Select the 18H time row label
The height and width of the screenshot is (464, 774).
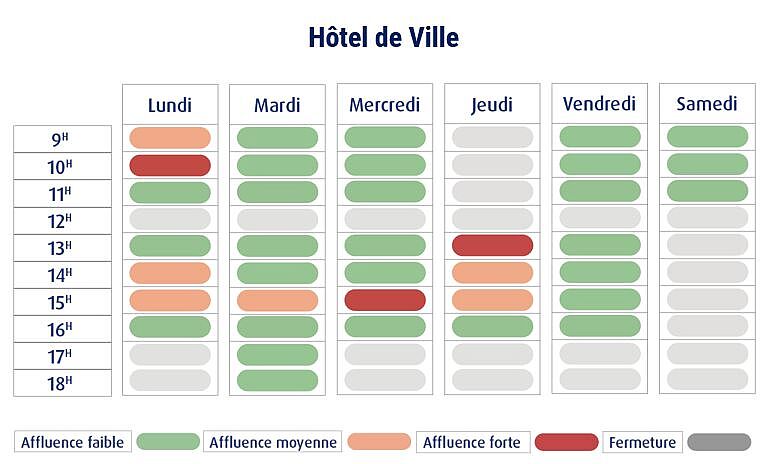pos(62,383)
